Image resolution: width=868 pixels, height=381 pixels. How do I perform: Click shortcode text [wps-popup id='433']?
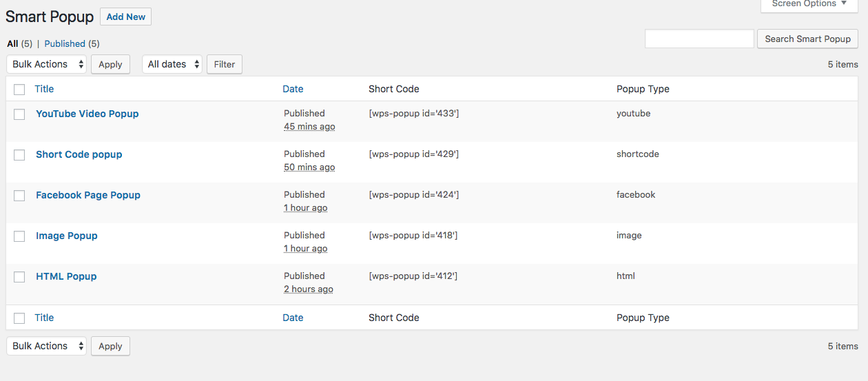[x=413, y=113]
